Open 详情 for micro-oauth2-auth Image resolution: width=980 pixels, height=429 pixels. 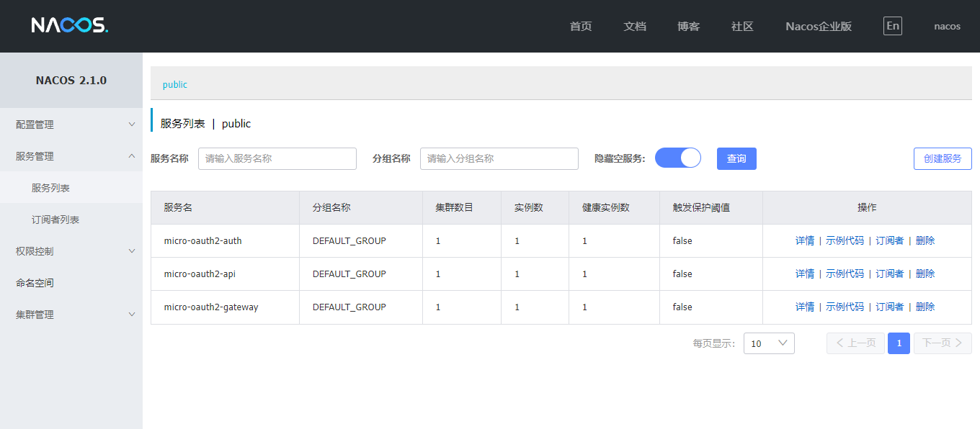click(x=805, y=240)
